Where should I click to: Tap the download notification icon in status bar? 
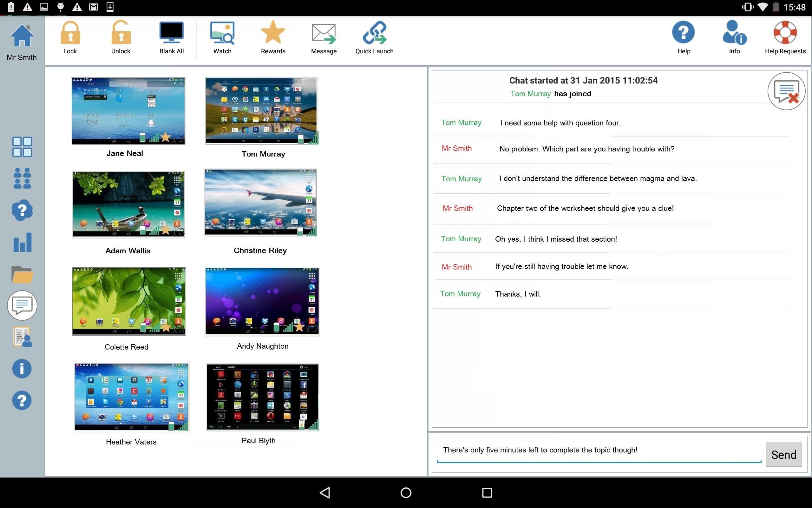(x=110, y=7)
